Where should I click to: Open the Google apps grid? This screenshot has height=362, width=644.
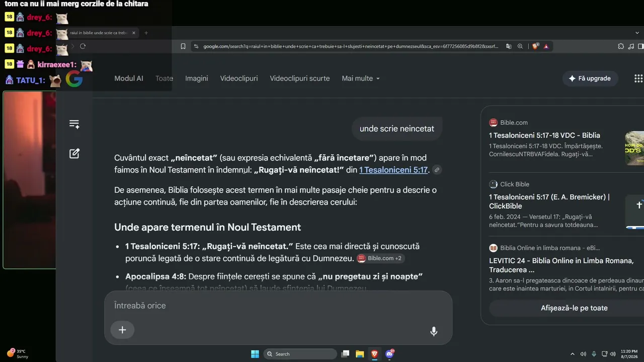click(x=638, y=78)
